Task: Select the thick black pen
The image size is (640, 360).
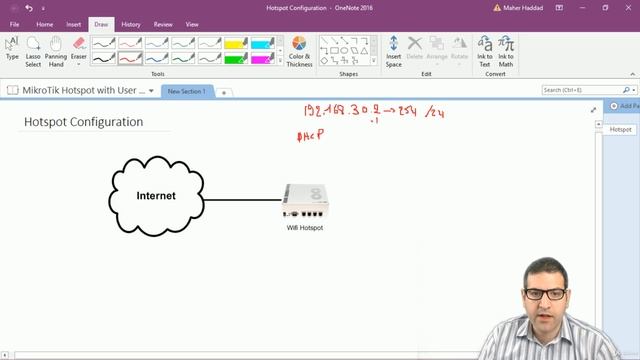Action: pyautogui.click(x=103, y=58)
